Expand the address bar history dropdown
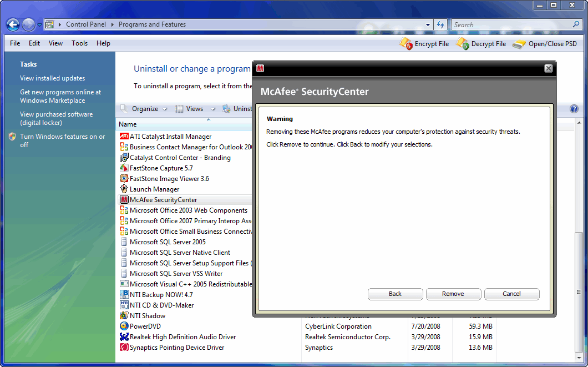Screen dimensions: 588x367 (428, 25)
